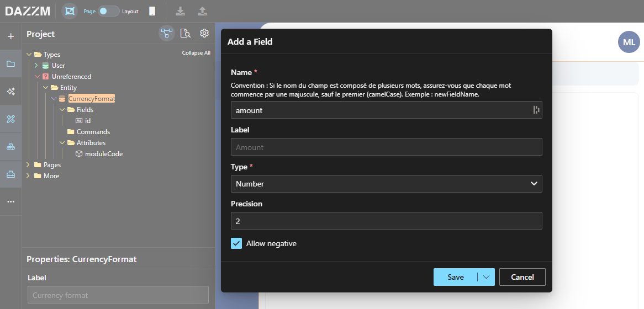Open the mobile device preview icon
644x309 pixels.
click(152, 11)
